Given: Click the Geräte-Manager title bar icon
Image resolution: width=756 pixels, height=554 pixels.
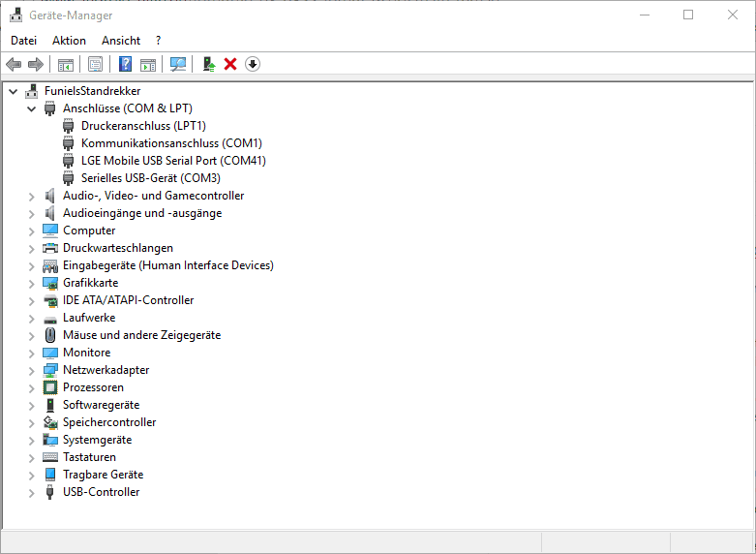Looking at the screenshot, I should [x=15, y=15].
